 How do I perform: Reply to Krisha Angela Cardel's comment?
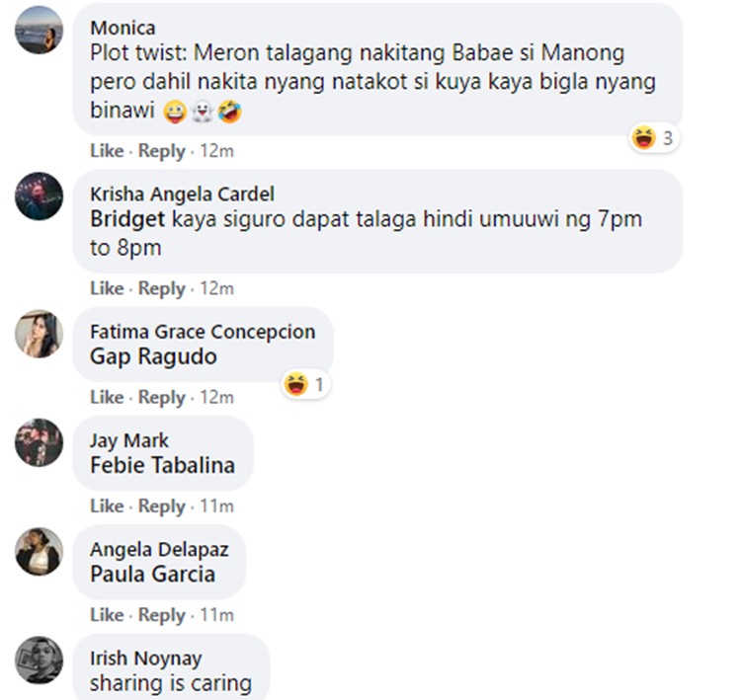tap(162, 288)
